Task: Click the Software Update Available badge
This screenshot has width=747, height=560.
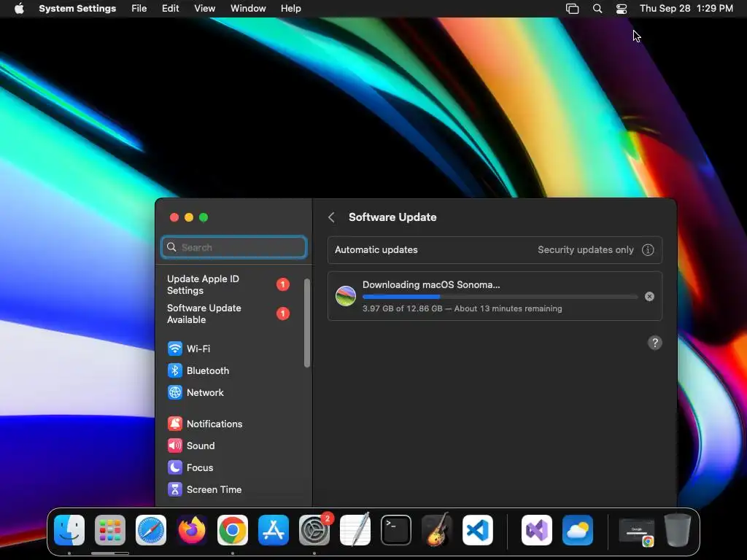Action: (283, 314)
